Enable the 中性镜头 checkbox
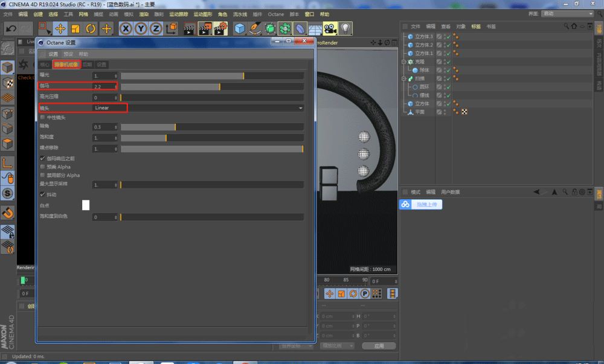Viewport: 604px width, 364px height. (x=42, y=117)
